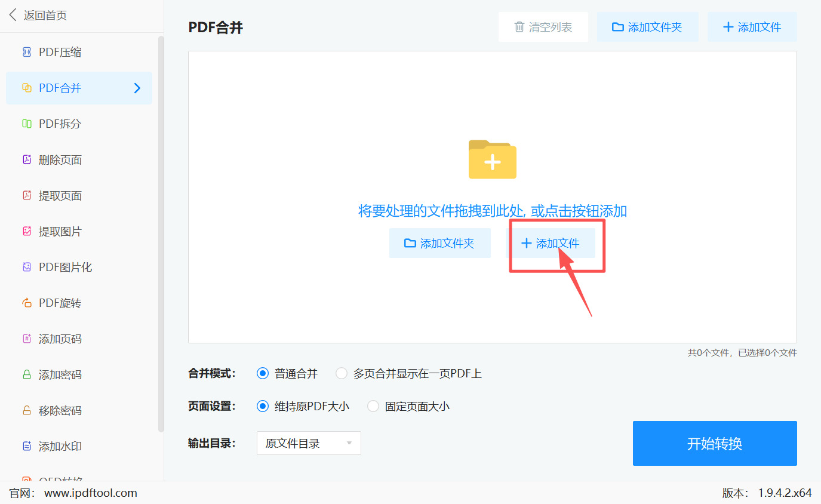Click the 开始转换 button

point(714,443)
